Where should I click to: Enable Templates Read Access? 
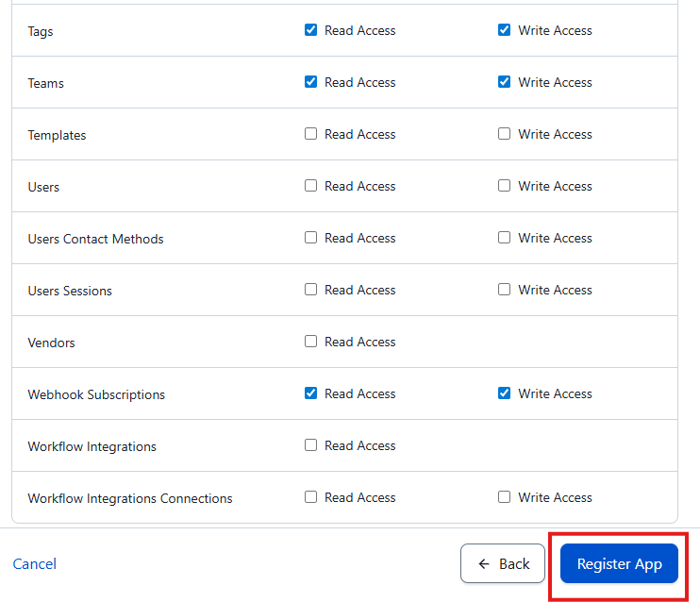click(311, 134)
